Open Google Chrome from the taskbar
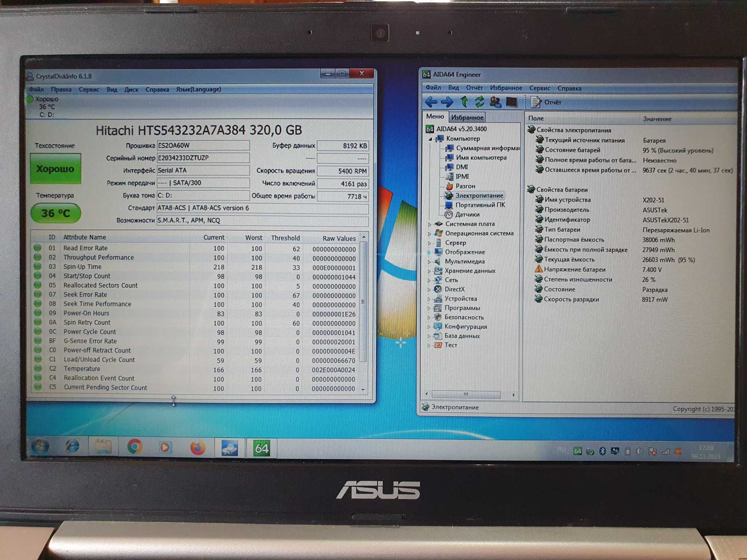The image size is (747, 560). (134, 447)
